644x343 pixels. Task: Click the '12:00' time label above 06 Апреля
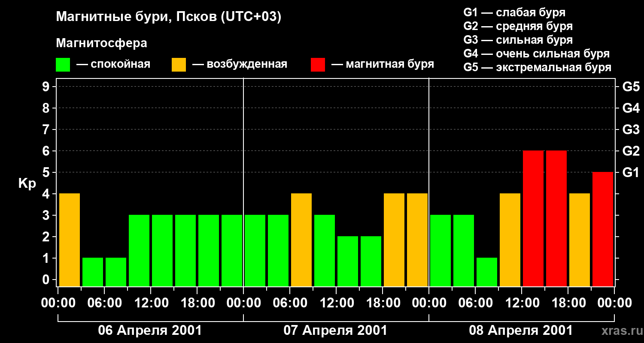pyautogui.click(x=151, y=303)
